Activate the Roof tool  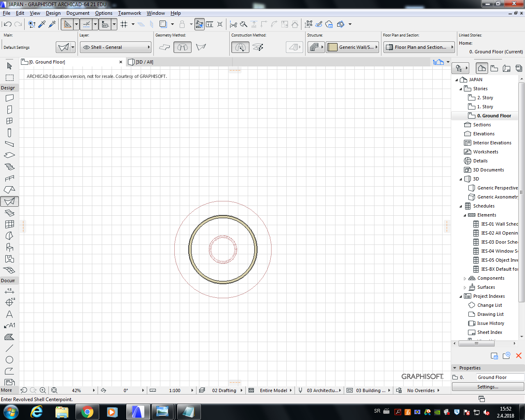pyautogui.click(x=9, y=190)
